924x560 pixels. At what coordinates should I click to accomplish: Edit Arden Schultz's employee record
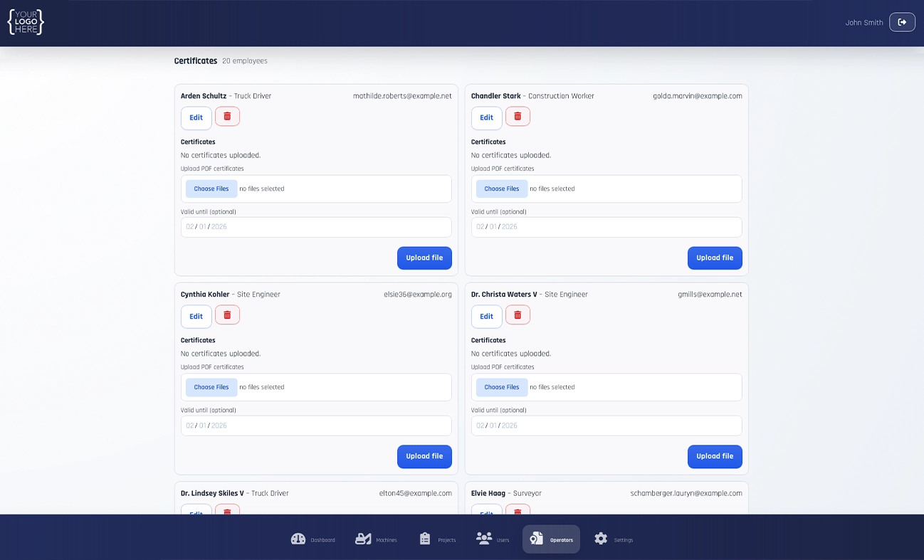pos(196,118)
